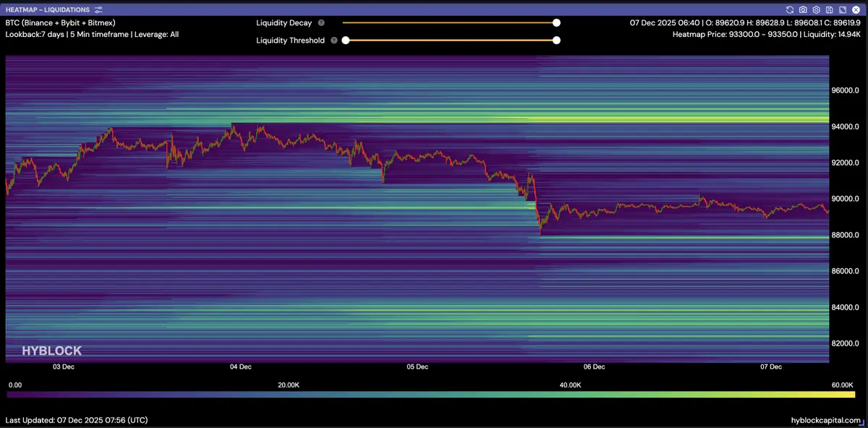Viewport: 868px width, 428px height.
Task: Click the 96000.0 price axis label
Action: point(844,91)
